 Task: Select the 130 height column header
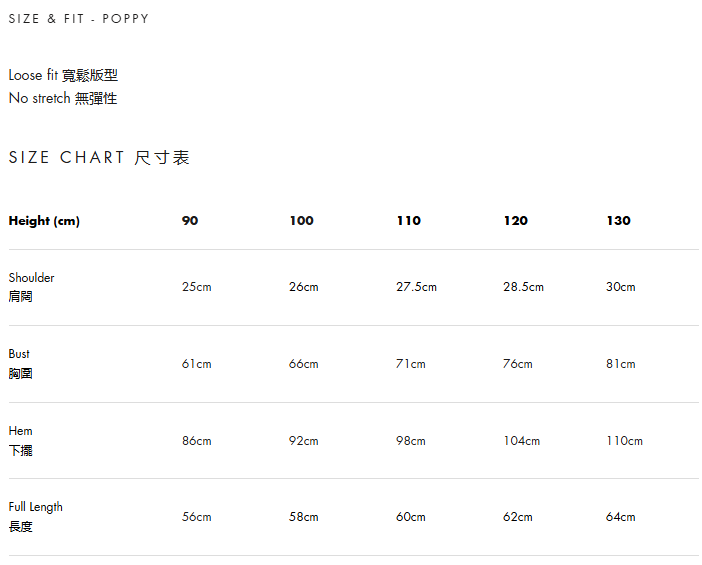tap(618, 221)
